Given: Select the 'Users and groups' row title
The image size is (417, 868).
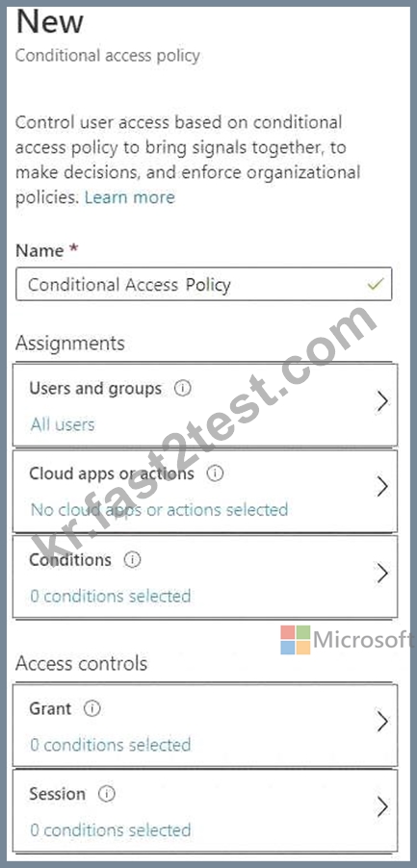Looking at the screenshot, I should pos(95,389).
